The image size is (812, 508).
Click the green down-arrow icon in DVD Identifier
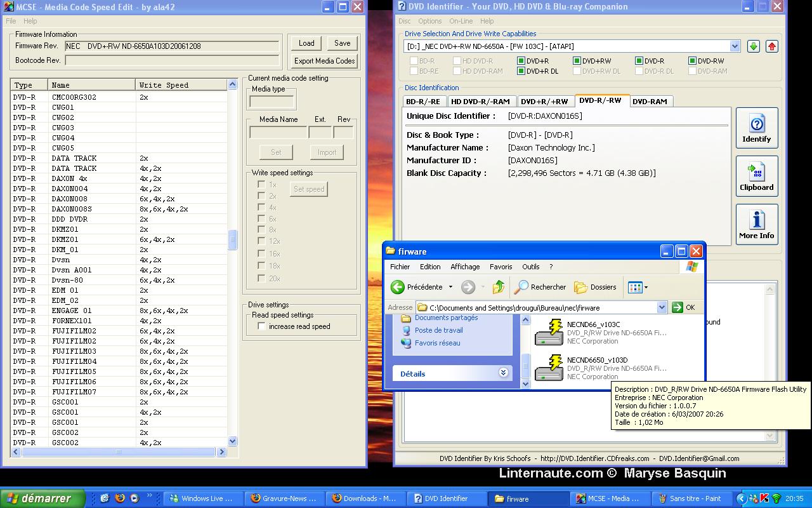[x=753, y=46]
